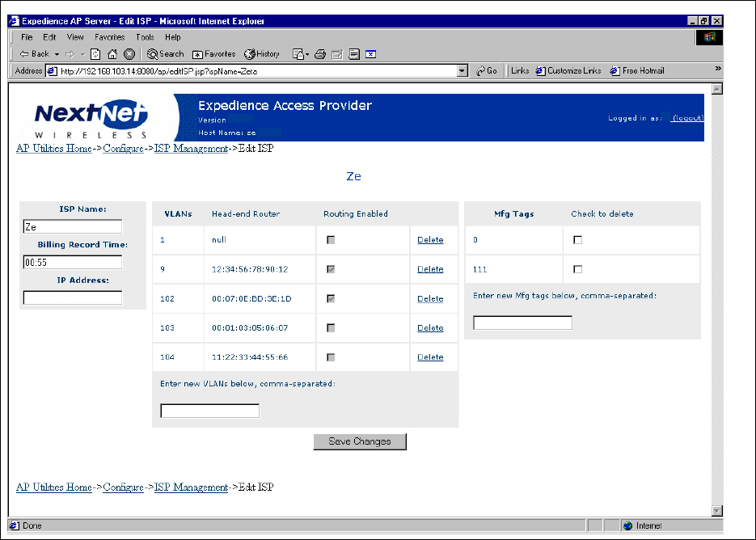Click the new Mfg tags input field
756x540 pixels.
click(x=522, y=323)
